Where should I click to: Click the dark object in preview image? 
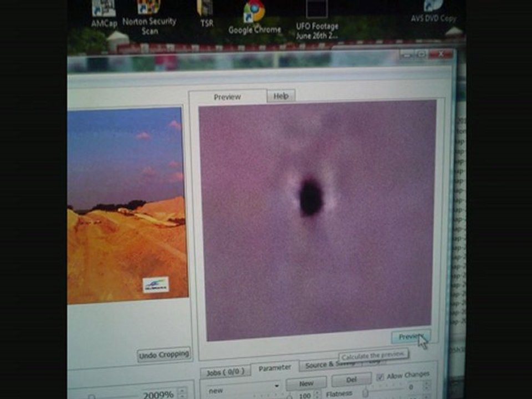[x=310, y=198]
